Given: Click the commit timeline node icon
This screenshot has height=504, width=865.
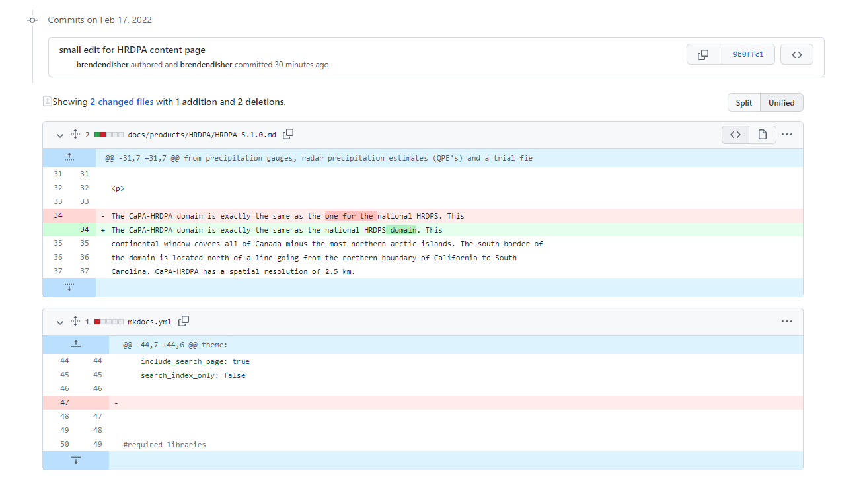Looking at the screenshot, I should (32, 20).
